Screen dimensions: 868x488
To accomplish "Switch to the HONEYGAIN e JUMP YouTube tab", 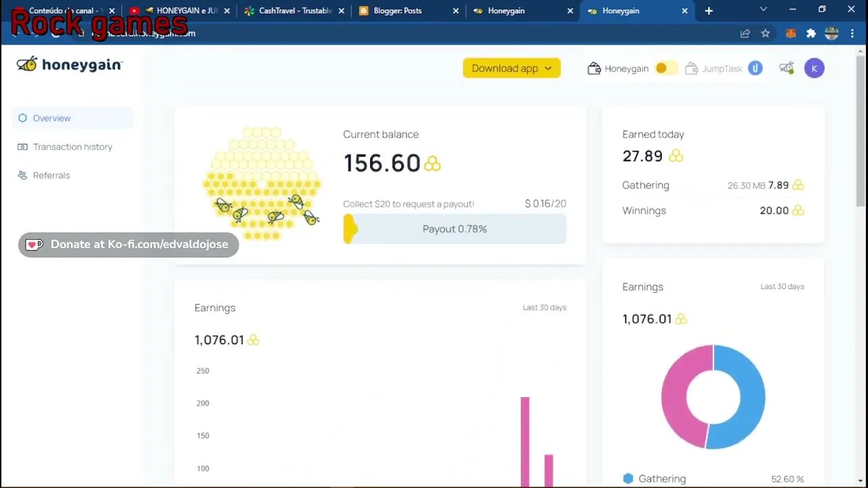I will point(181,11).
